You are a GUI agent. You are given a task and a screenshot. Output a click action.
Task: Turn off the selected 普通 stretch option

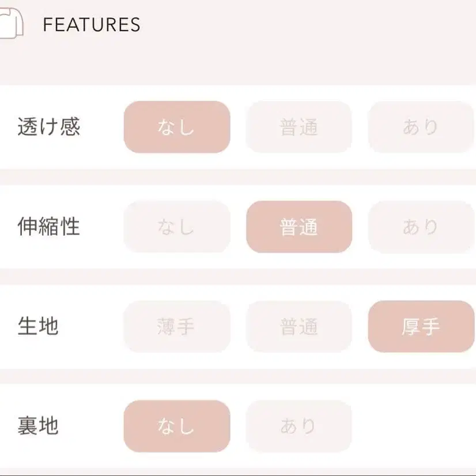(x=299, y=226)
